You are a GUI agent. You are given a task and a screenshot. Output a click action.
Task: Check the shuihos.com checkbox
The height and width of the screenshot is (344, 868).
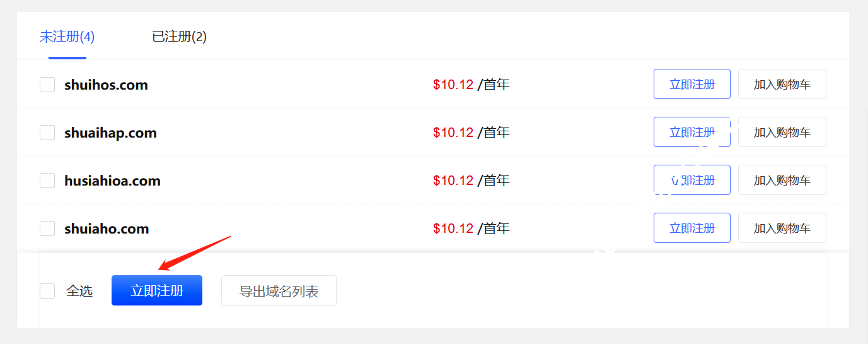pyautogui.click(x=47, y=85)
